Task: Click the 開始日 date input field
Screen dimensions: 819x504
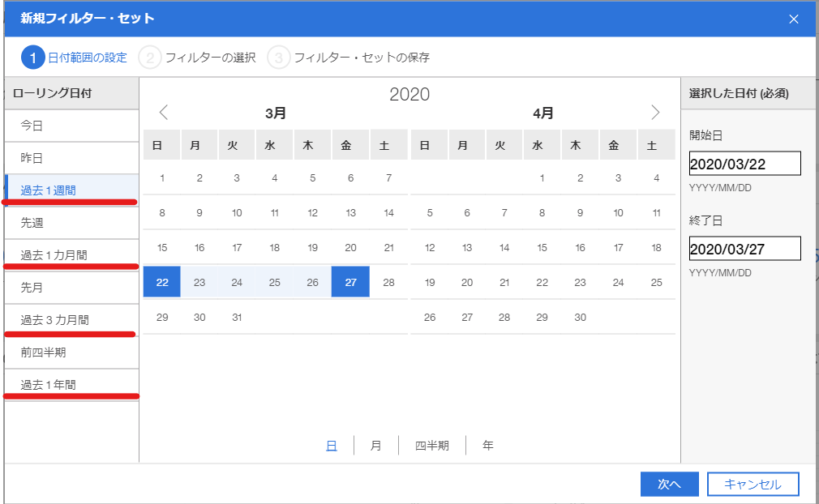Action: click(x=744, y=164)
